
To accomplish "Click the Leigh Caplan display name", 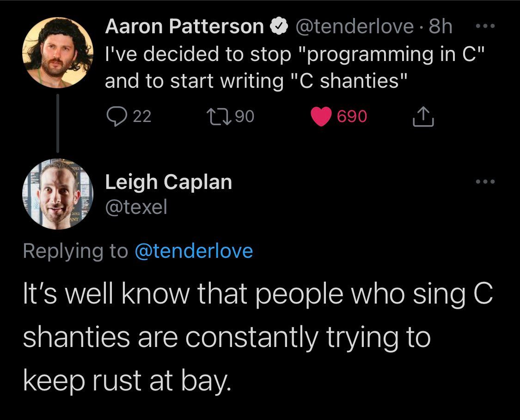I will tap(168, 182).
